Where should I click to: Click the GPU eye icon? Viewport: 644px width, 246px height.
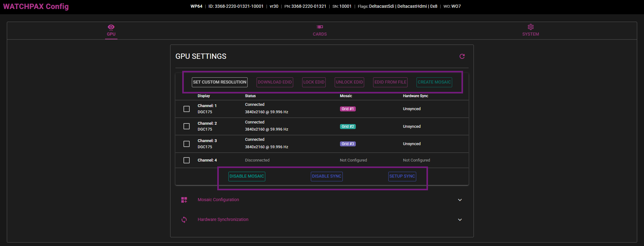pos(111,27)
